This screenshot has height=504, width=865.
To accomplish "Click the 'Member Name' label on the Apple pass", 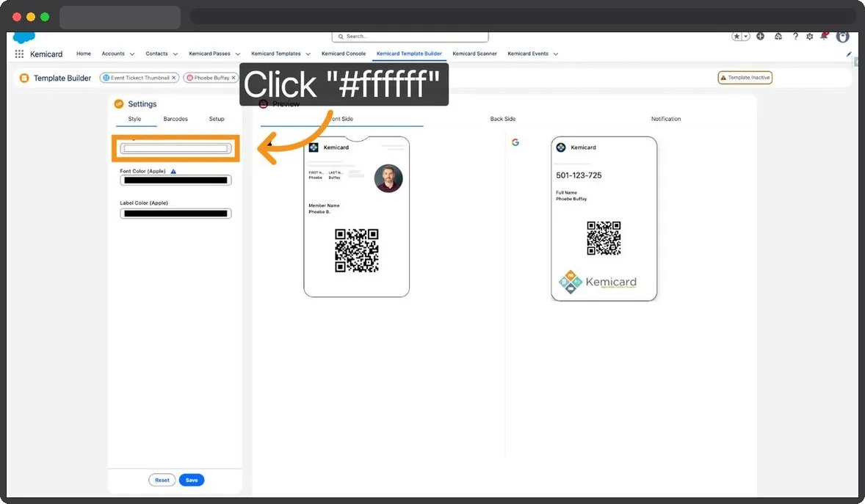I will click(x=324, y=205).
